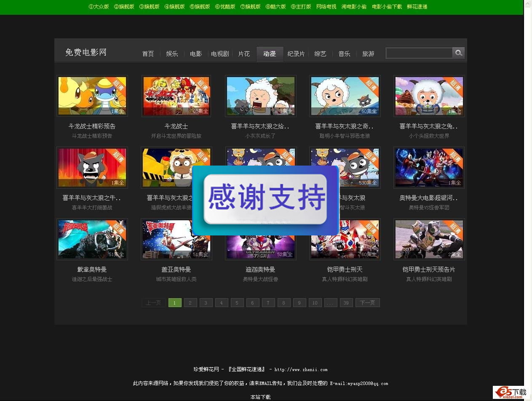Open the 戴拿奥特曼 thumbnail
Viewport: 532px width, 401px height.
pyautogui.click(x=92, y=239)
